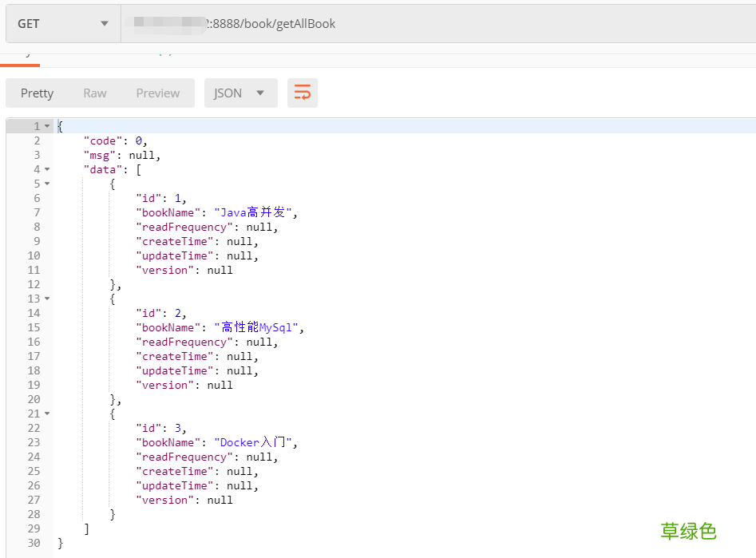Click the "id": 2 line
Screen dimensions: 756x558
point(161,313)
